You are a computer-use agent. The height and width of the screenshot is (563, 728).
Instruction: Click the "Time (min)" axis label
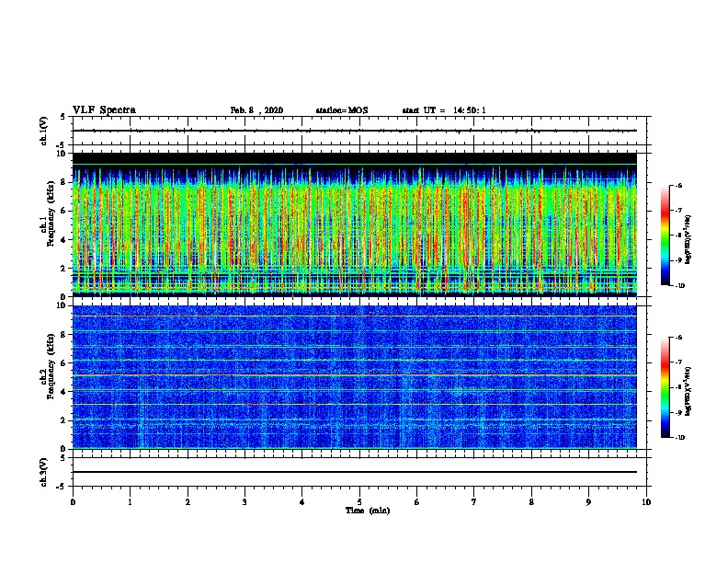point(368,511)
